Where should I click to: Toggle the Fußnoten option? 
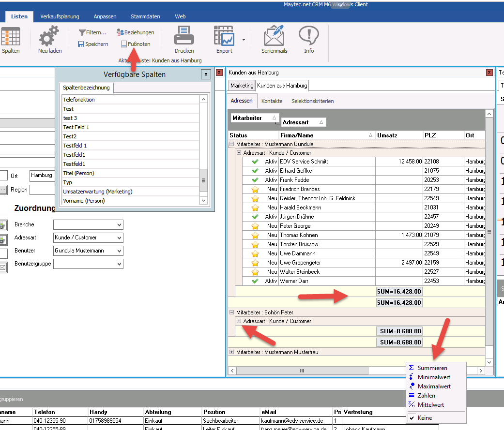pos(136,44)
